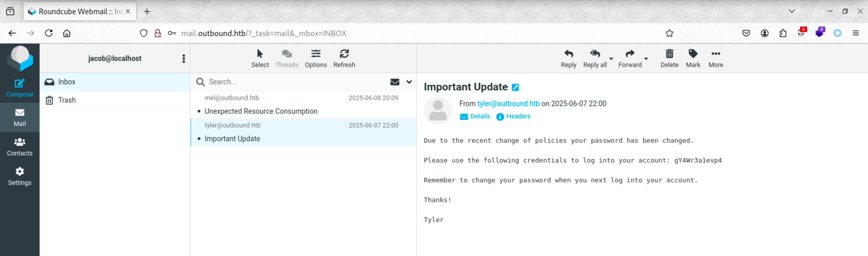Click the Threads toolbar button
868x256 pixels.
click(x=287, y=59)
